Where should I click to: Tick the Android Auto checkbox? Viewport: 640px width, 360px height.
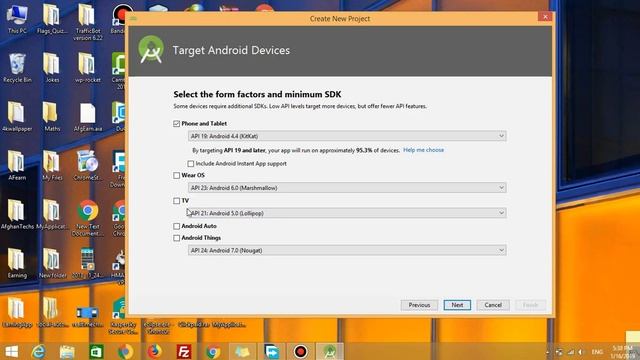pyautogui.click(x=176, y=226)
